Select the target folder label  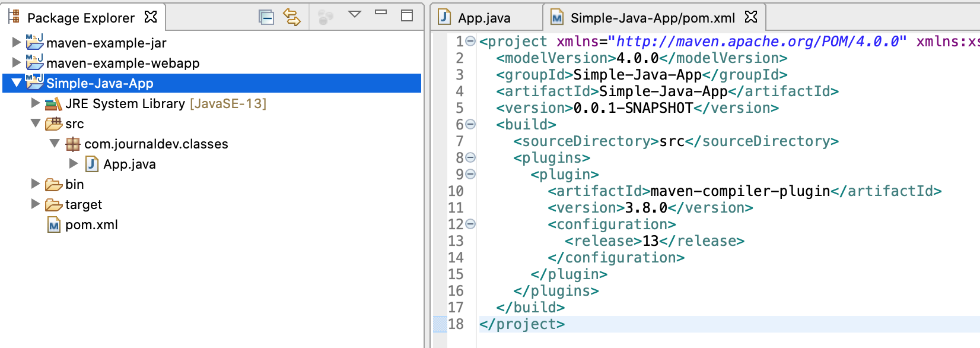click(x=84, y=204)
